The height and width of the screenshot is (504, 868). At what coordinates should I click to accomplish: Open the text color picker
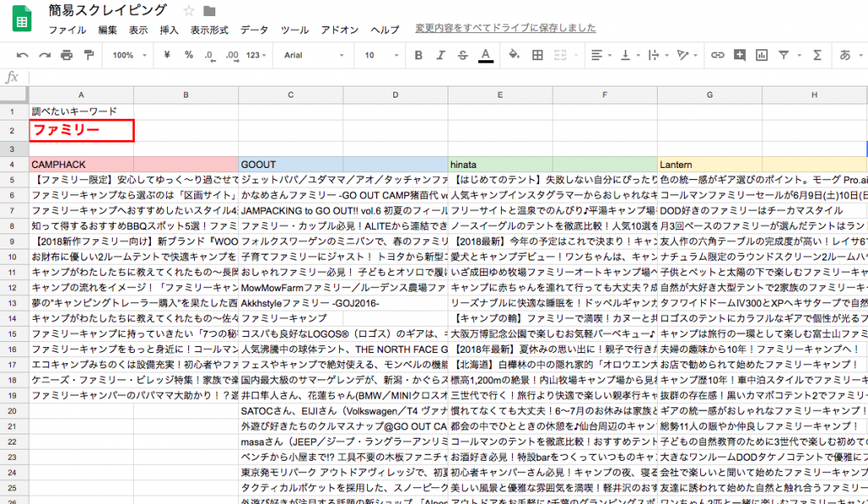[x=486, y=55]
